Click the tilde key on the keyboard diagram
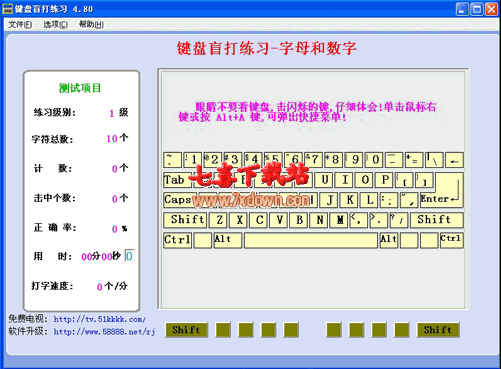Image resolution: width=501 pixels, height=369 pixels. [x=172, y=160]
